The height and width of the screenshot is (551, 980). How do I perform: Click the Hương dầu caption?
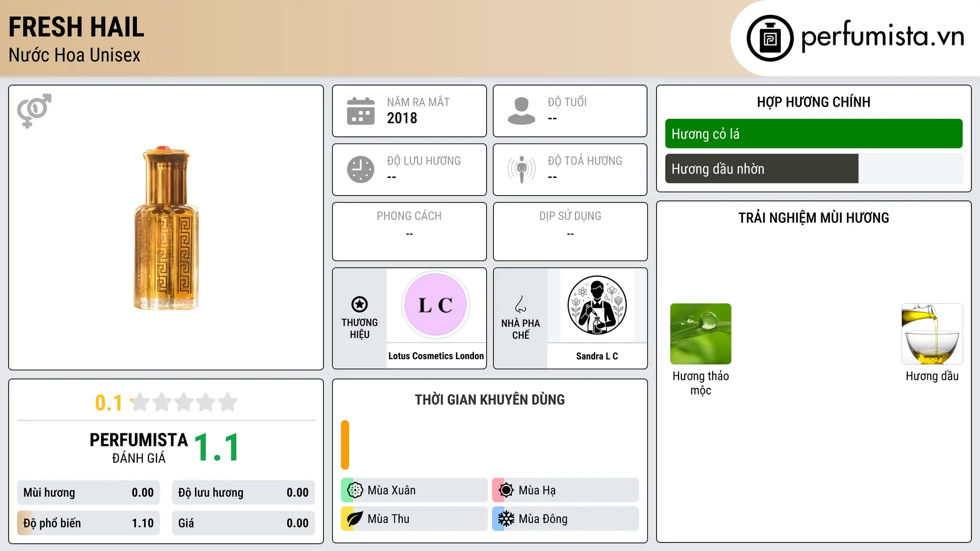[x=932, y=376]
